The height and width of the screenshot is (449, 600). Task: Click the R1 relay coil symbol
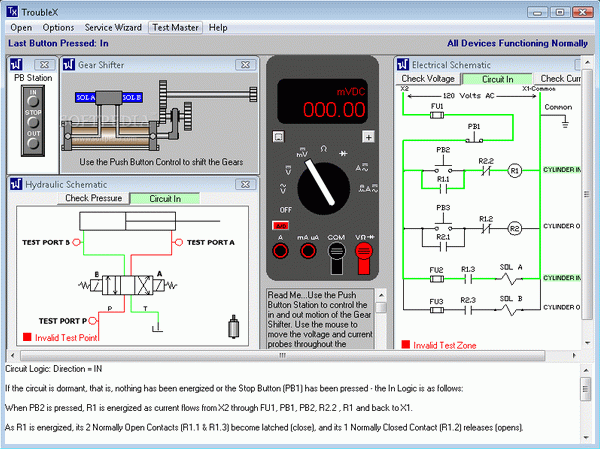point(515,170)
